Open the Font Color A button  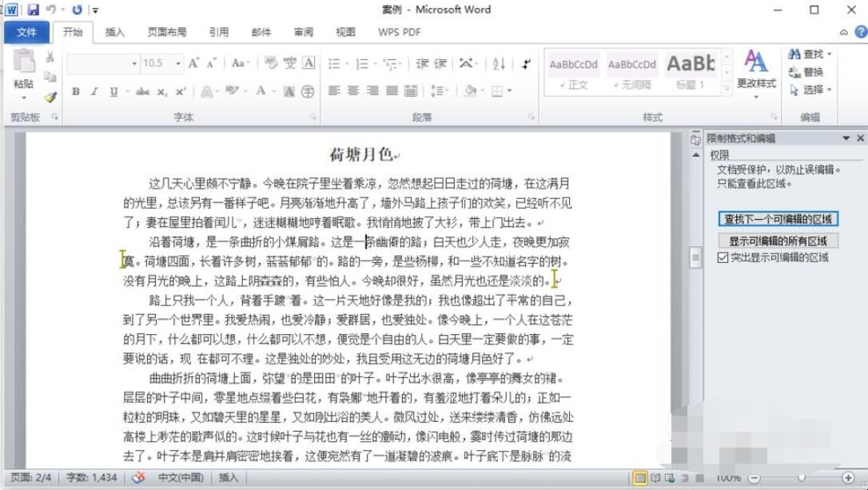pos(261,91)
